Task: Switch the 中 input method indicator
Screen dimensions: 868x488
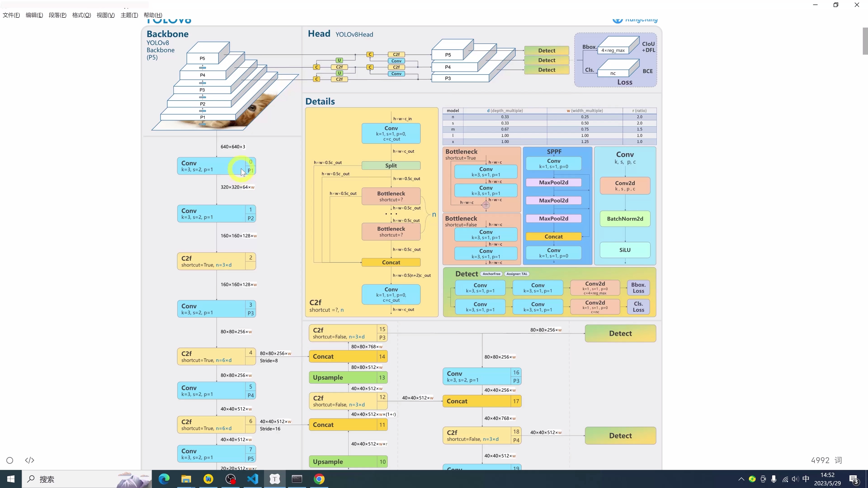Action: [x=806, y=479]
